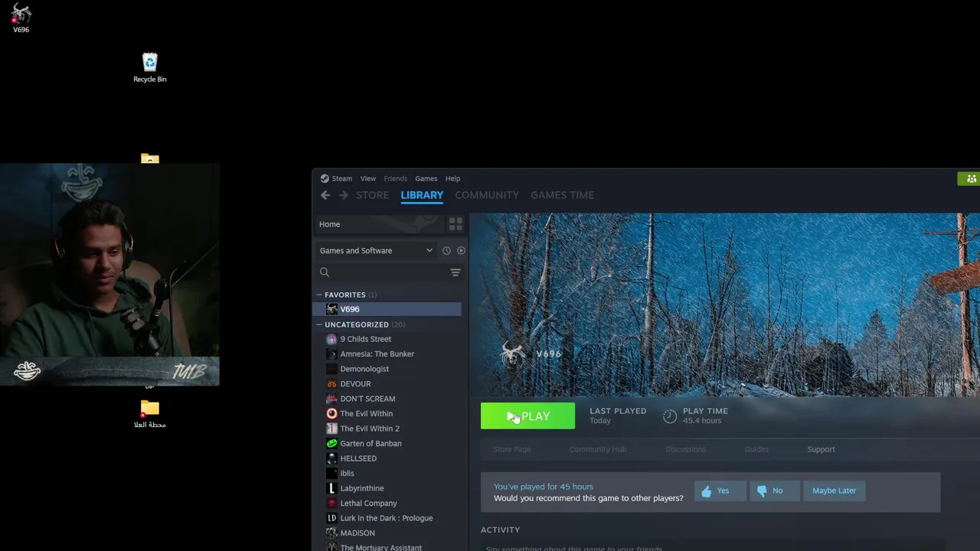The width and height of the screenshot is (980, 551).
Task: Collapse the UNCATEGORIZED category
Action: point(319,324)
